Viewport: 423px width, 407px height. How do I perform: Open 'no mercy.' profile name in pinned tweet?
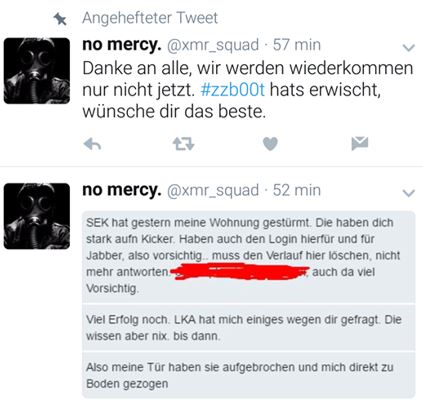pos(122,45)
